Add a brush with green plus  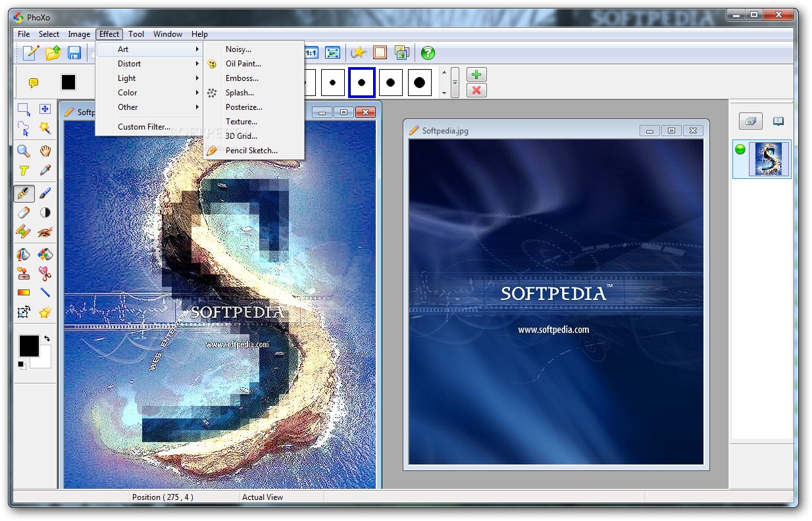(x=476, y=74)
